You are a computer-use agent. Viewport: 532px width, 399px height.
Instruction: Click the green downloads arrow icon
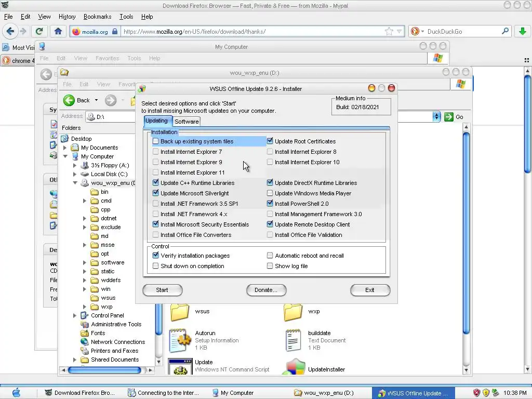(x=523, y=32)
